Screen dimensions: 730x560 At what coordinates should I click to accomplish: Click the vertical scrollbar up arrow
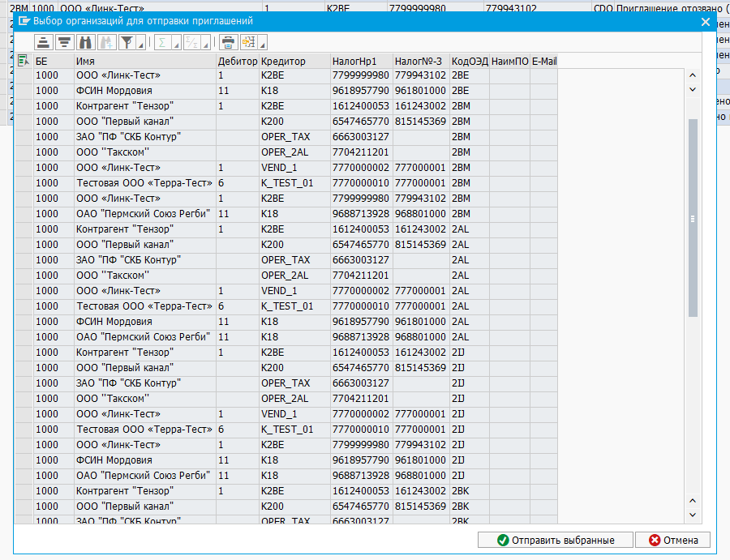tap(693, 75)
